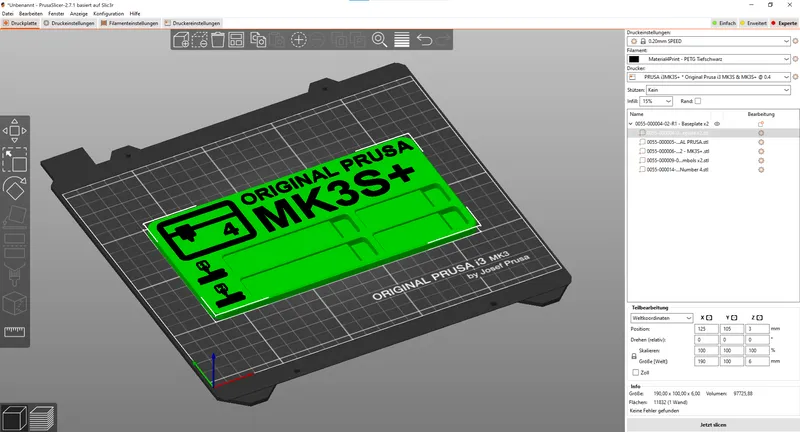Click the black filament color swatch

[634, 59]
